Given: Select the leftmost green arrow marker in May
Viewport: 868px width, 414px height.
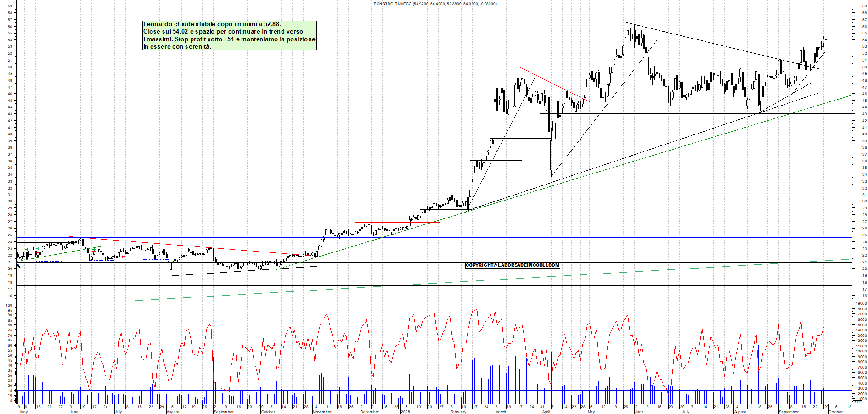Looking at the screenshot, I should coord(27,249).
